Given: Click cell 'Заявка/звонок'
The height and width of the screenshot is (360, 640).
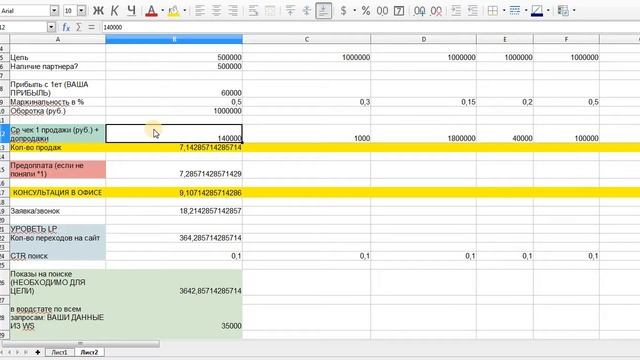Looking at the screenshot, I should point(58,211).
